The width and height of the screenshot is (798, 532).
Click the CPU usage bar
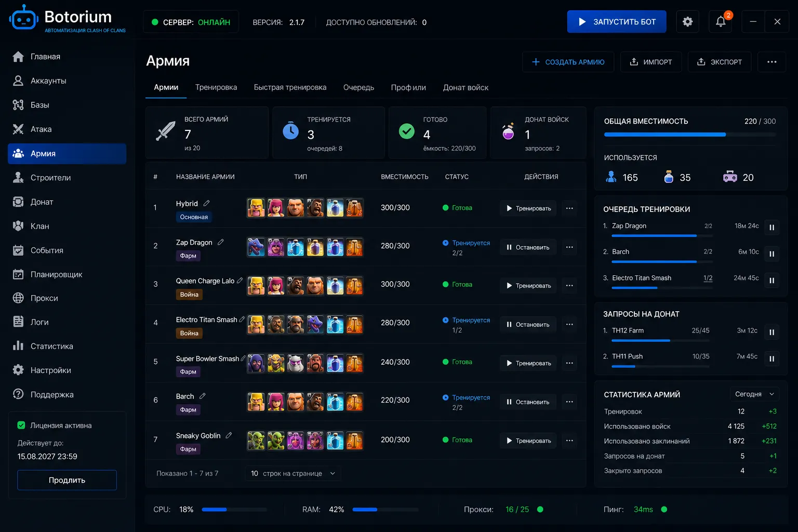(234, 510)
